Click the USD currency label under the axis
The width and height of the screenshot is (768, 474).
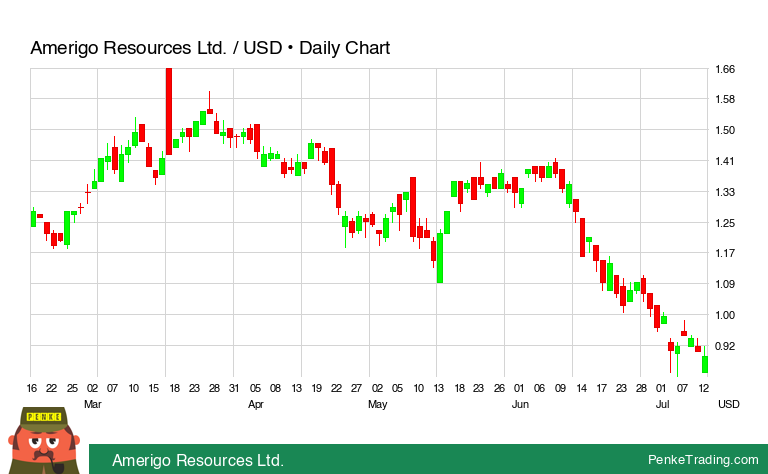pos(729,404)
